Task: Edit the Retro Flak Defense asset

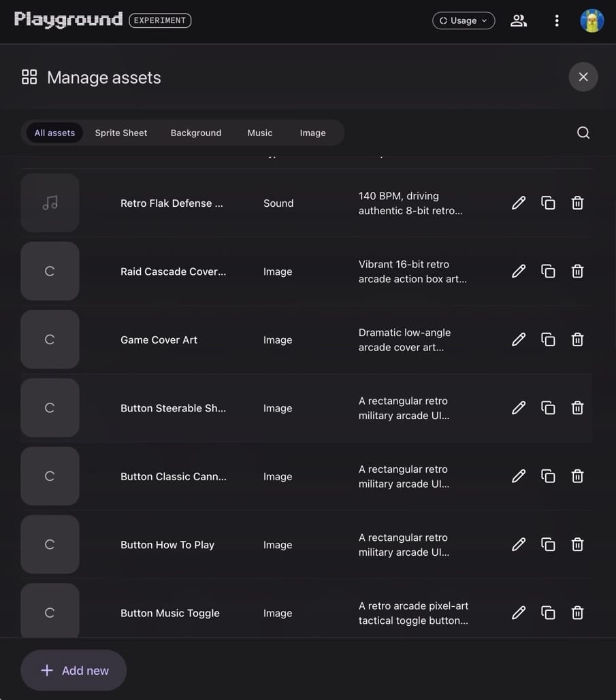Action: tap(519, 203)
